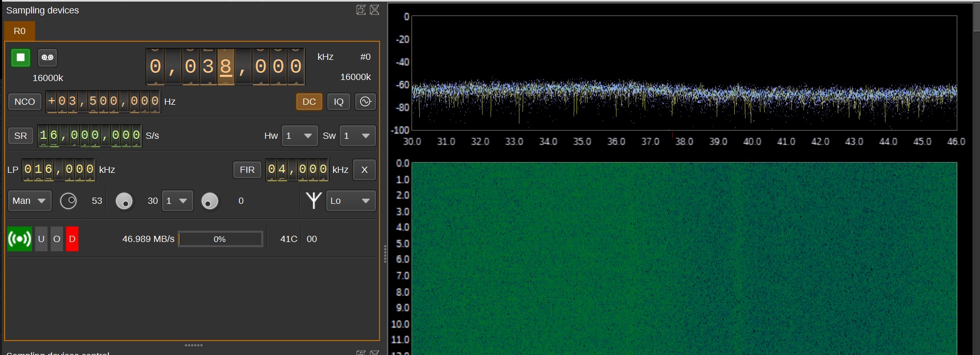Open the Hw decimation dropdown
The width and height of the screenshot is (980, 355).
[x=299, y=136]
